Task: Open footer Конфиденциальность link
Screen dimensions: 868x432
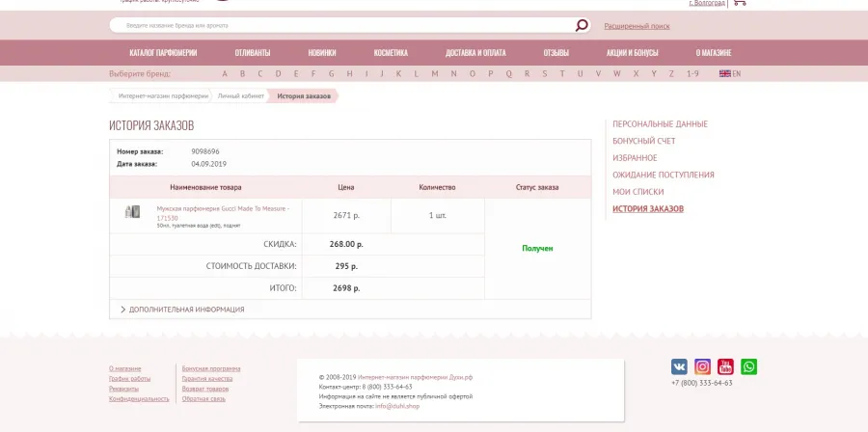Action: click(139, 398)
